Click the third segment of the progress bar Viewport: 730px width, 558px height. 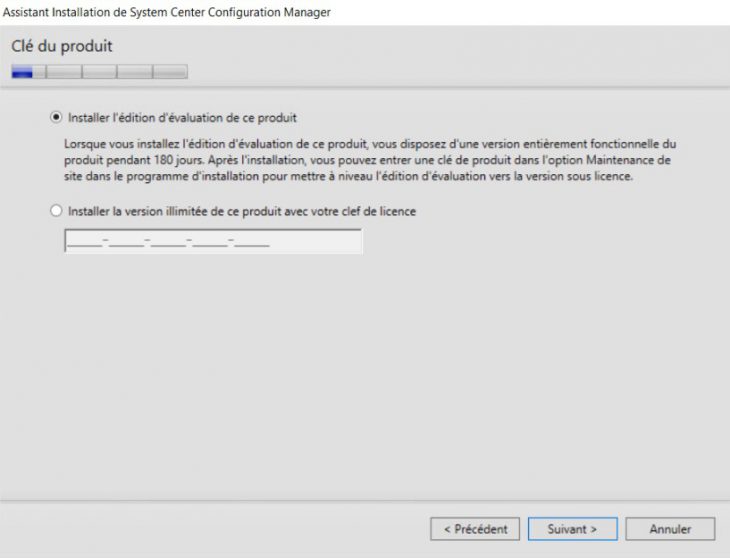(x=99, y=72)
